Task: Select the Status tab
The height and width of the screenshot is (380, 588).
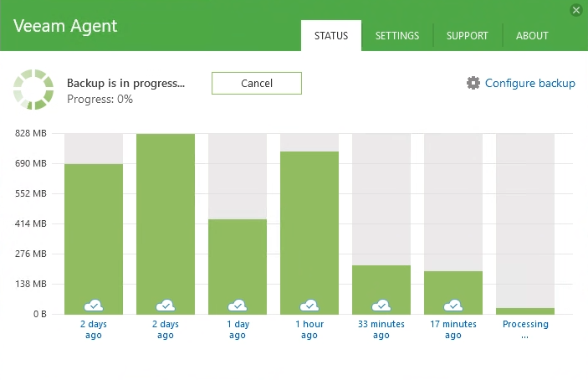Action: pyautogui.click(x=331, y=36)
